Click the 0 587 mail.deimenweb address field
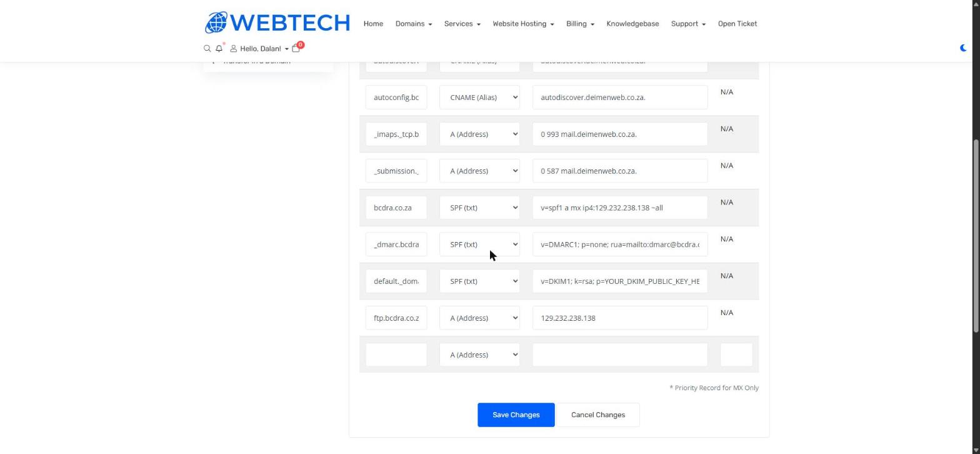Image resolution: width=980 pixels, height=454 pixels. tap(620, 171)
